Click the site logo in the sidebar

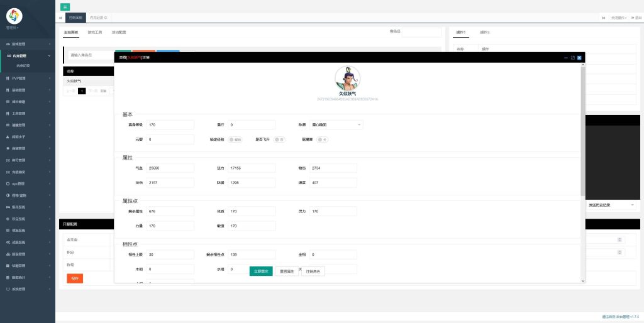tap(14, 16)
